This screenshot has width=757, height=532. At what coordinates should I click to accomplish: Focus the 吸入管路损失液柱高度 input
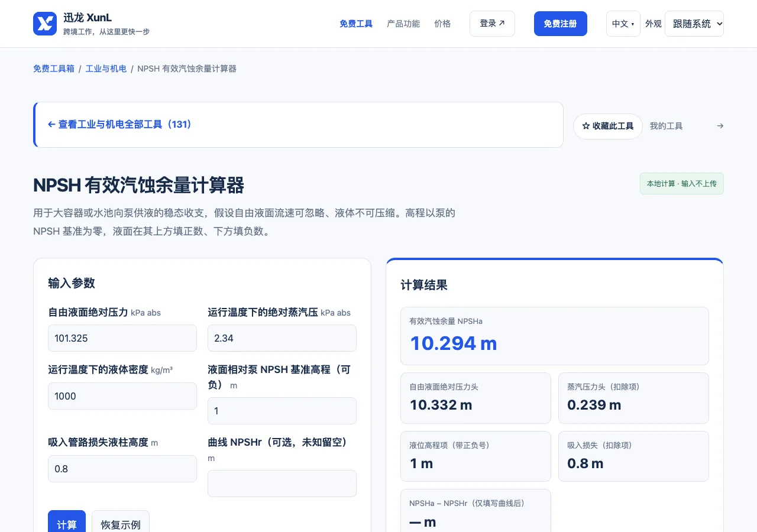(x=122, y=469)
